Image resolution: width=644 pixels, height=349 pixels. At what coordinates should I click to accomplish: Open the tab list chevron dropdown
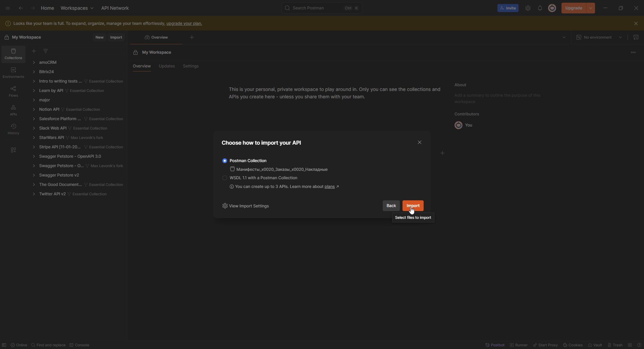564,37
